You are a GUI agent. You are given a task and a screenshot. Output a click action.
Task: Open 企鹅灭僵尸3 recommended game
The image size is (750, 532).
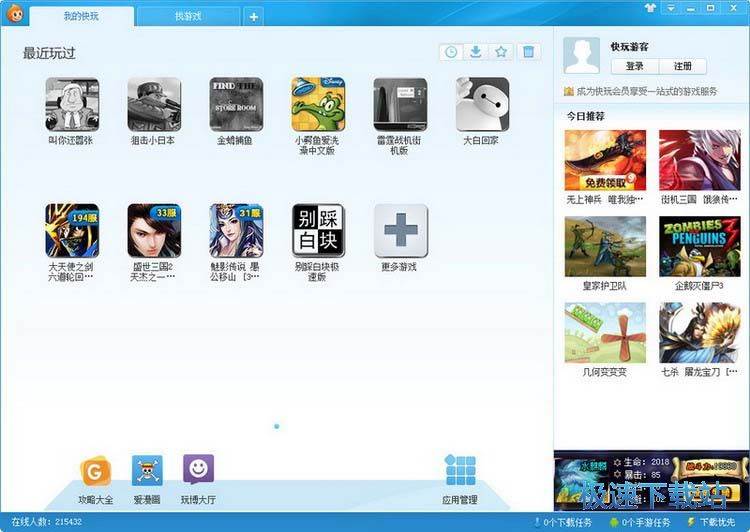[x=692, y=245]
